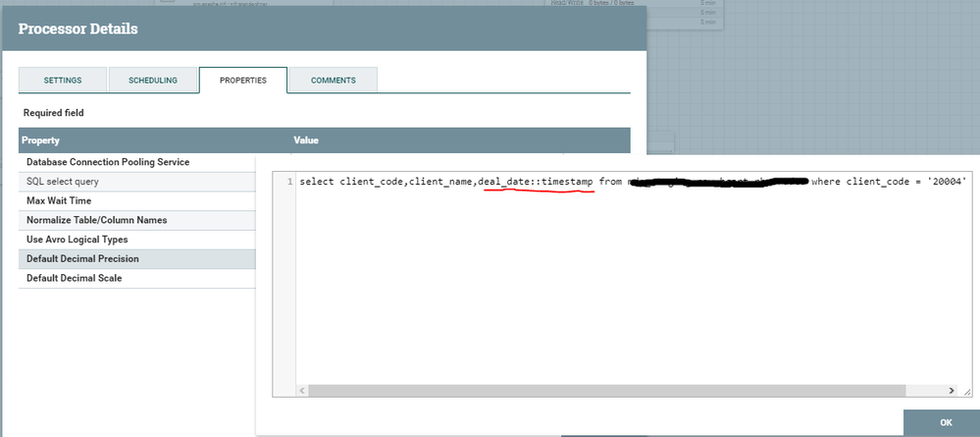
Task: Click line number 1 in editor gutter
Action: (x=289, y=183)
